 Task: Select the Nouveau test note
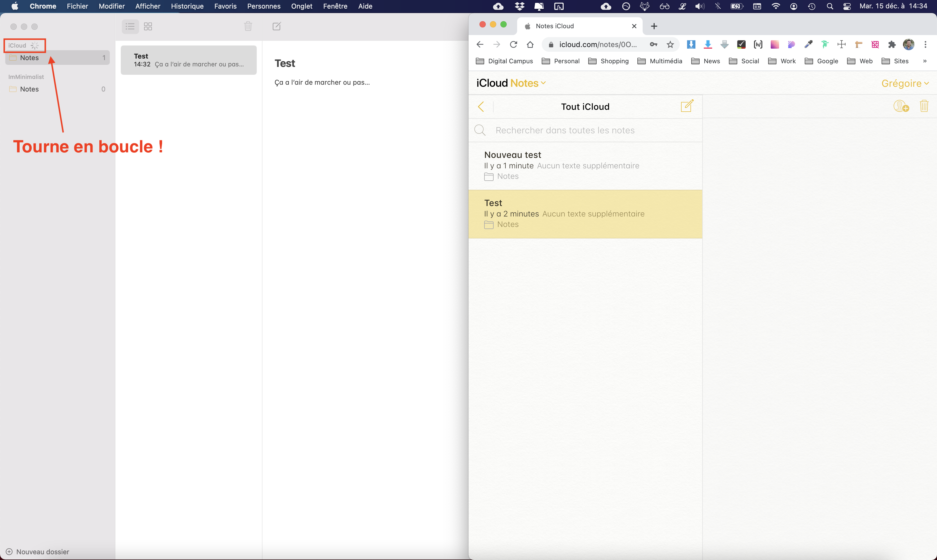pos(585,165)
